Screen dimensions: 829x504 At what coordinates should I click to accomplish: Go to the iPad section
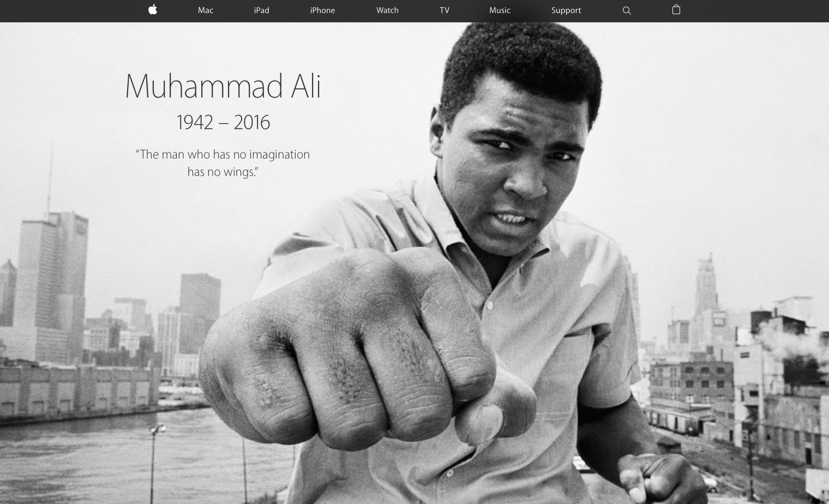262,10
